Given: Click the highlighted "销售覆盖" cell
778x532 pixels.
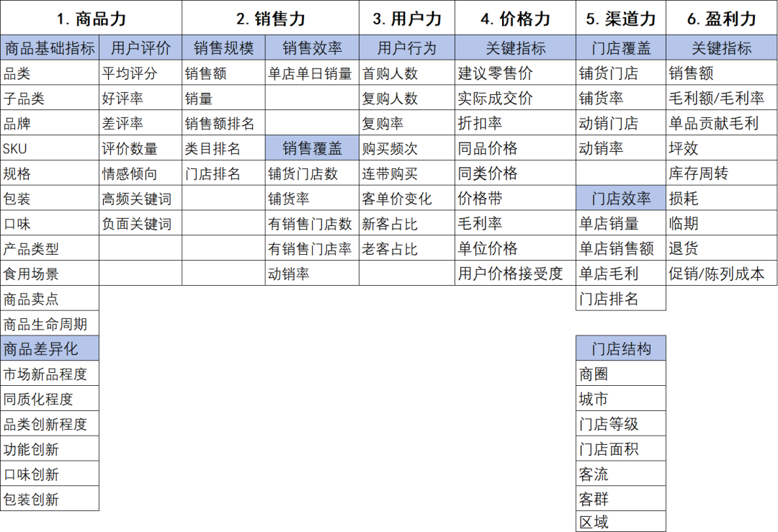Looking at the screenshot, I should (312, 148).
